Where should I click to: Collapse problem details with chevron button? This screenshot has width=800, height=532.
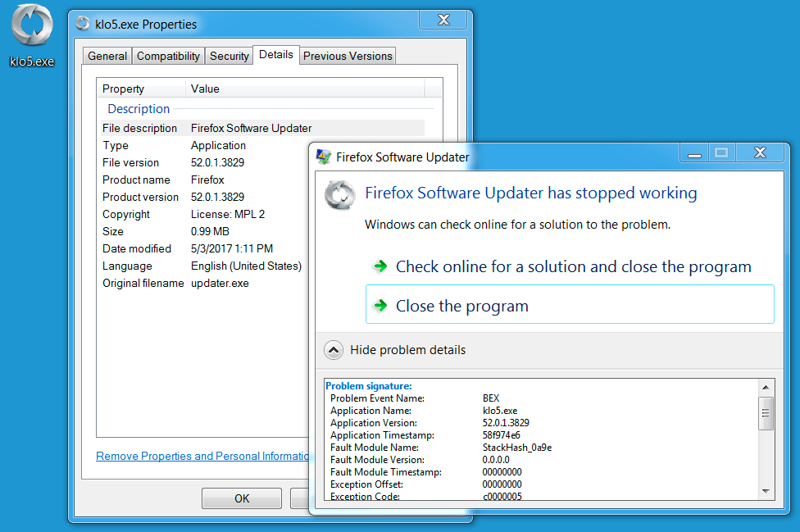[333, 350]
